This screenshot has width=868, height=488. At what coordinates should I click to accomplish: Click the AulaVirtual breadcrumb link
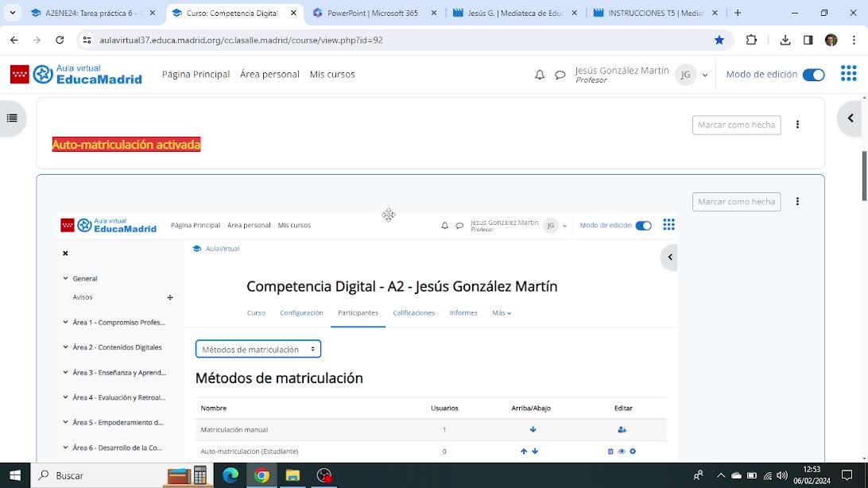point(223,249)
